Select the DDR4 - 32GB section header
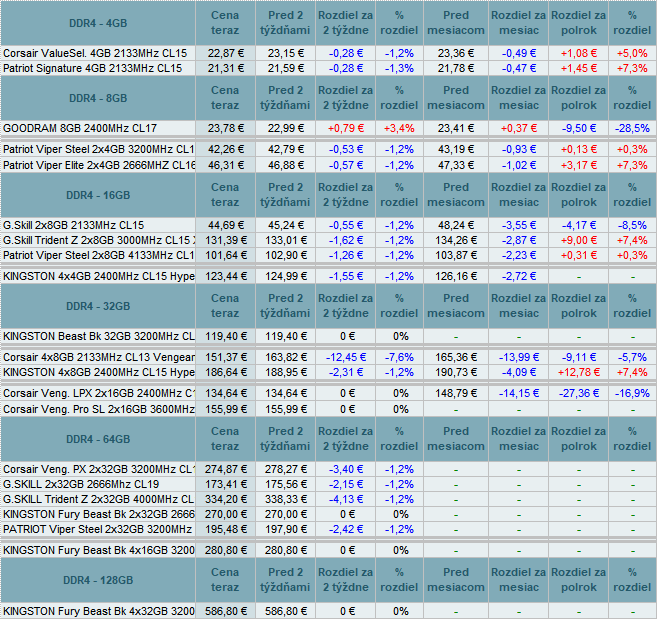The image size is (657, 619). click(98, 306)
